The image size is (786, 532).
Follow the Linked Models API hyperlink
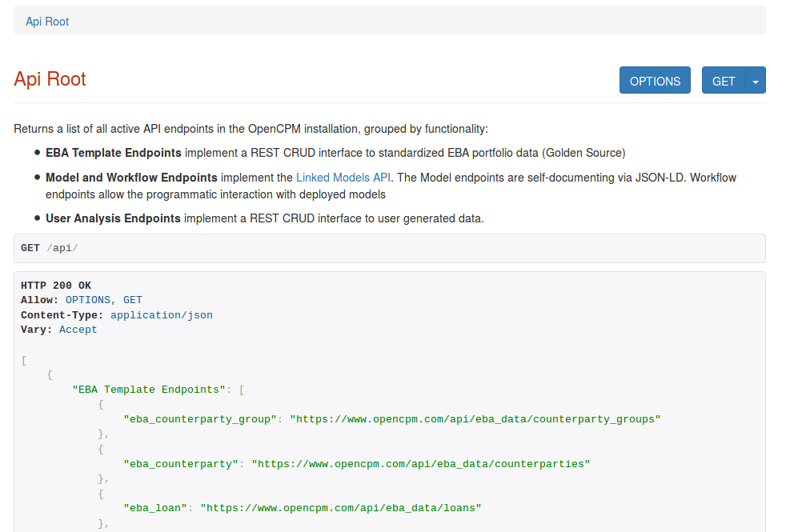(343, 177)
